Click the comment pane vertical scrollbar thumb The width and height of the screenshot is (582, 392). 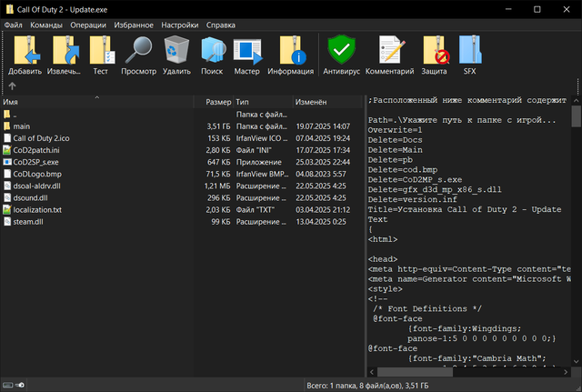[576, 116]
